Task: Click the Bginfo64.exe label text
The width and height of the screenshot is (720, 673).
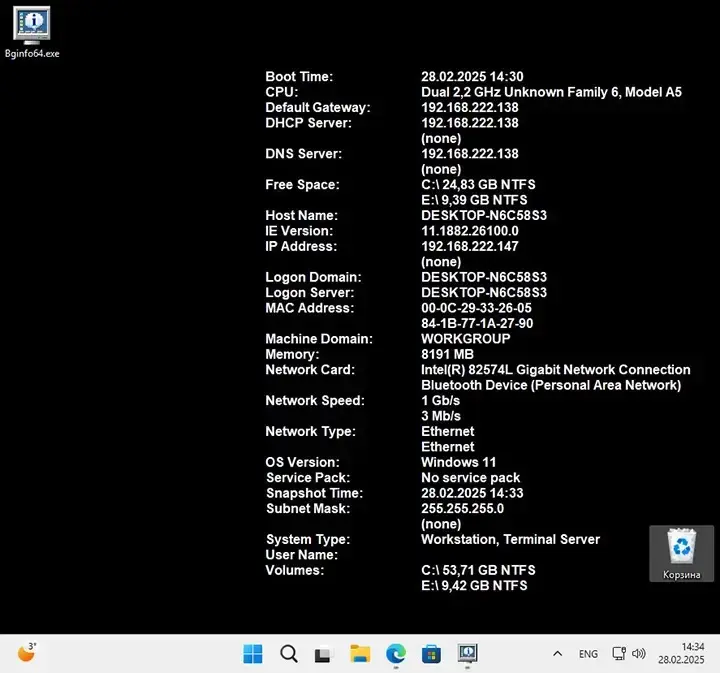Action: pyautogui.click(x=32, y=53)
